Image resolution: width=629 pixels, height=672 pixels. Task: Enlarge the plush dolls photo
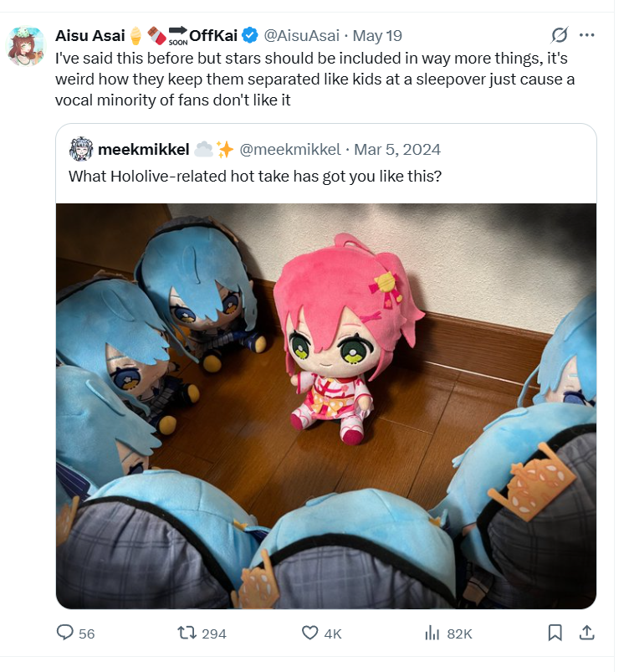326,406
